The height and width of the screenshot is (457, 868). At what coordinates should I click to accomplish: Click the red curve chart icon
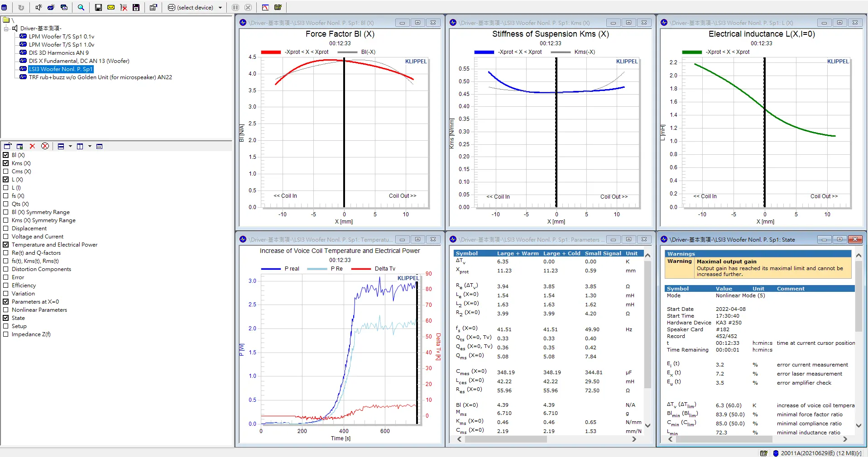click(x=265, y=7)
